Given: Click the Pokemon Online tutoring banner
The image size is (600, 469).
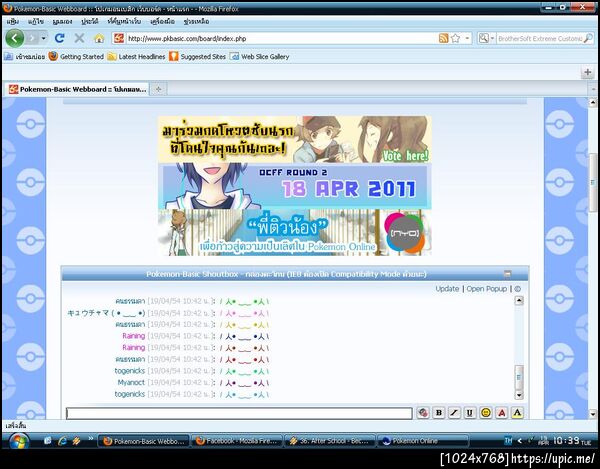Looking at the screenshot, I should point(295,233).
